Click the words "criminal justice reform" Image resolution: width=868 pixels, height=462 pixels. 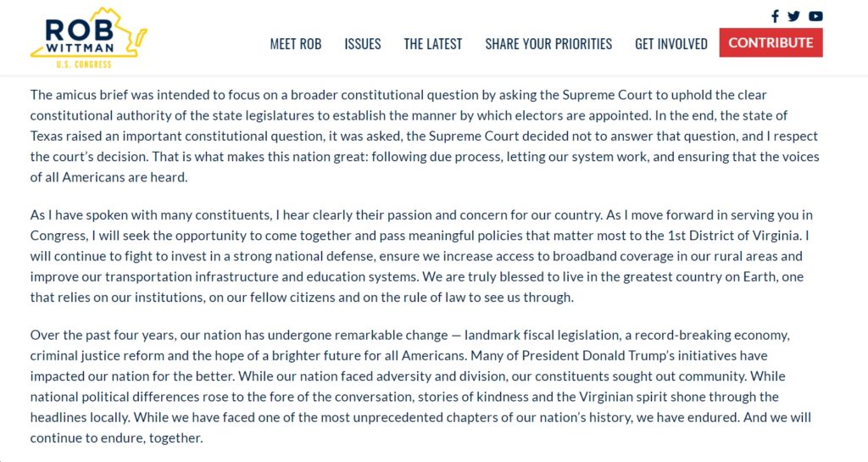point(97,355)
